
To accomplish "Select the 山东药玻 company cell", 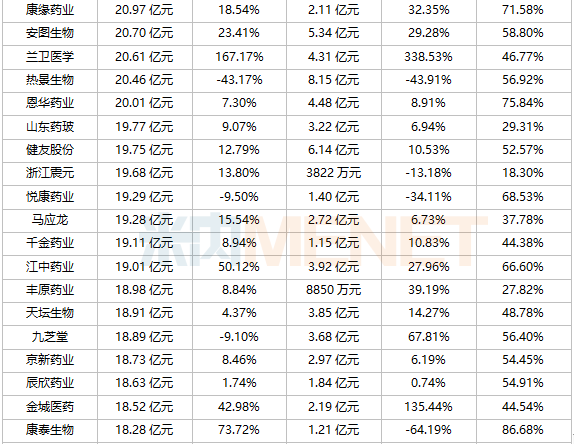I will point(50,127).
